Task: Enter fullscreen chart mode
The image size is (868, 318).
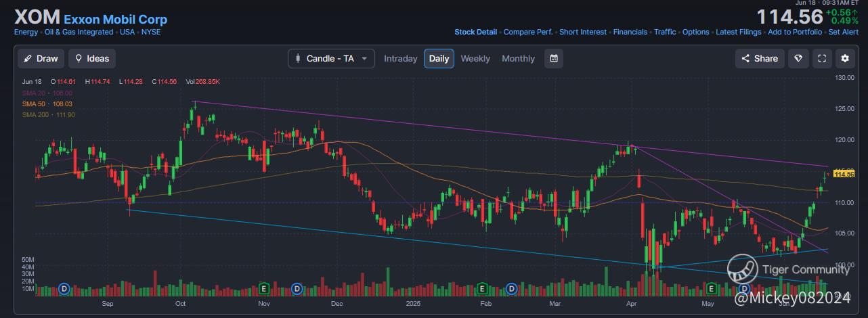Action: 821,58
